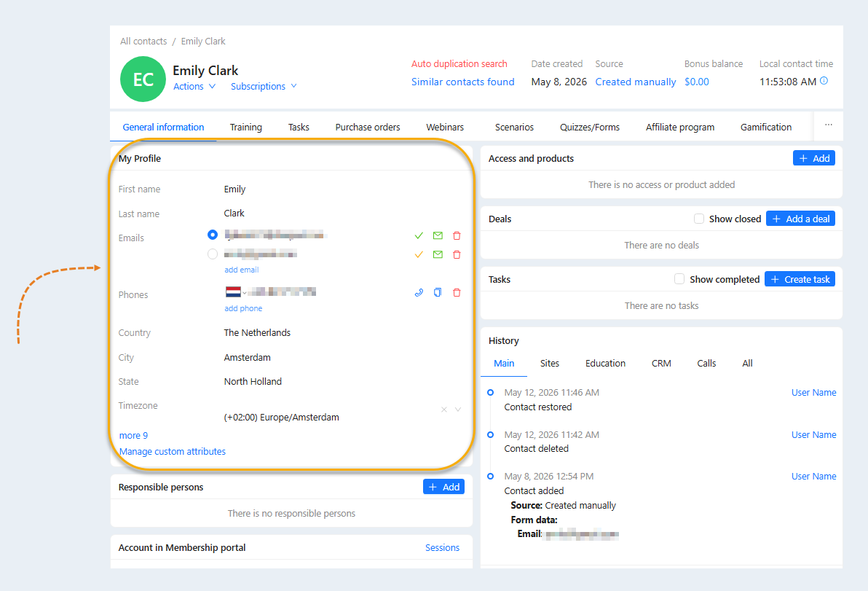868x591 pixels.
Task: Click User Name on Contact deleted entry
Action: (814, 435)
